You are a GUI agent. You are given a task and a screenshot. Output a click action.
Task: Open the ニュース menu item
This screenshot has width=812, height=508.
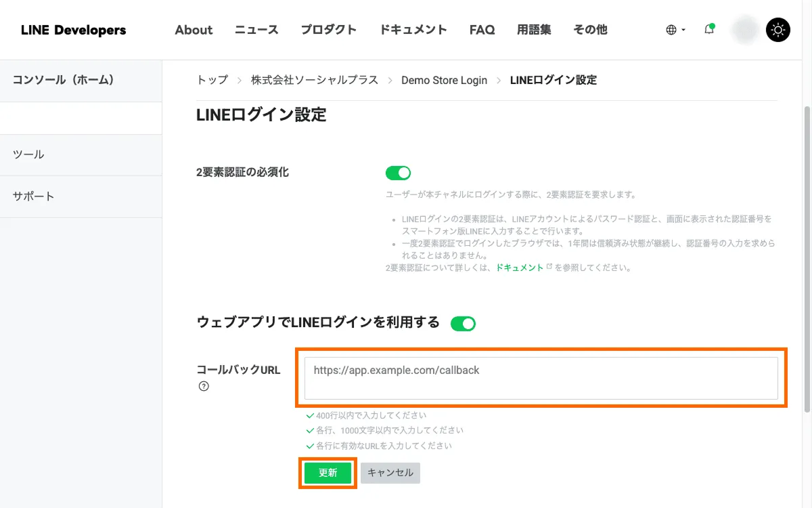point(256,30)
